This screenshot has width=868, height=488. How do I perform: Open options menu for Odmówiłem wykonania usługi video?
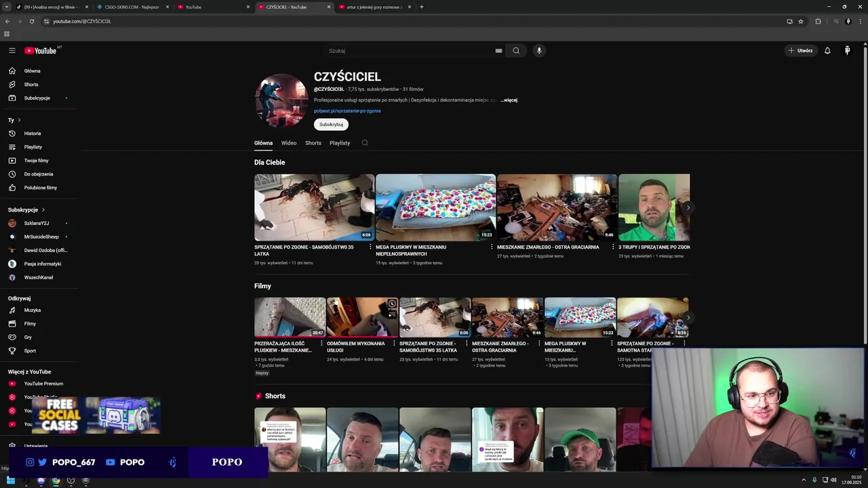[394, 344]
